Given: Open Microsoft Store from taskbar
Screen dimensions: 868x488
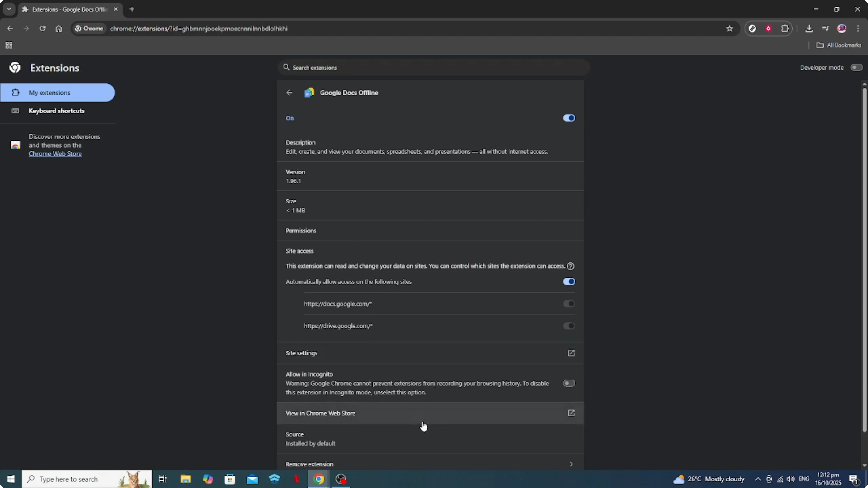Looking at the screenshot, I should click(230, 479).
